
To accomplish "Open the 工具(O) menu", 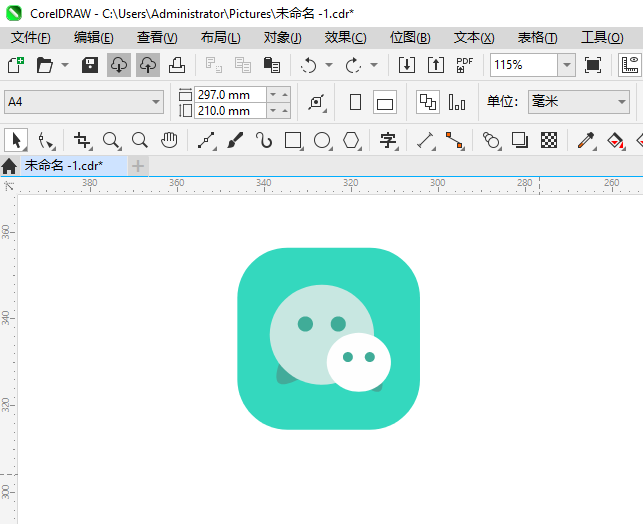I will 602,38.
